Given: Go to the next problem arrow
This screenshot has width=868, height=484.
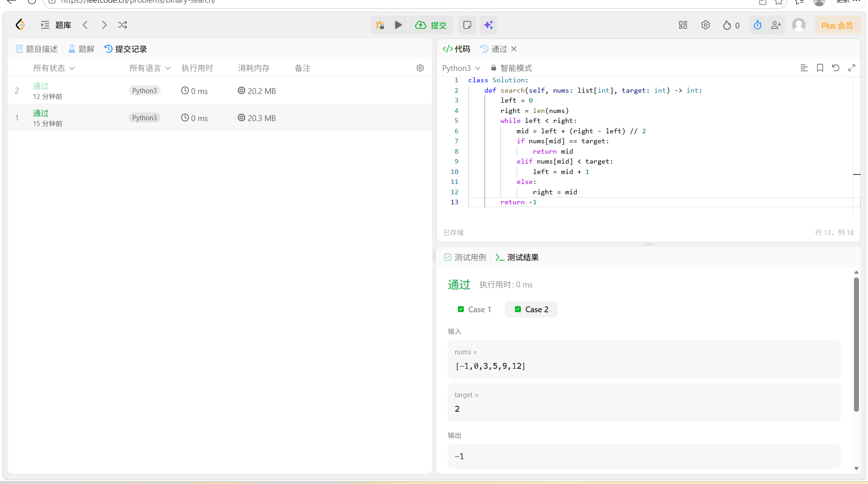Looking at the screenshot, I should (x=104, y=25).
